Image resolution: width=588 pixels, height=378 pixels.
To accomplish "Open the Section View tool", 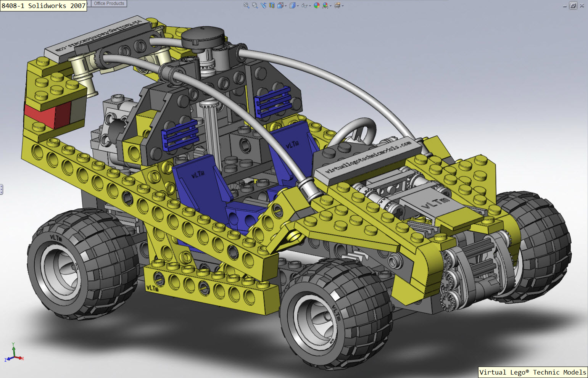I will [x=272, y=5].
